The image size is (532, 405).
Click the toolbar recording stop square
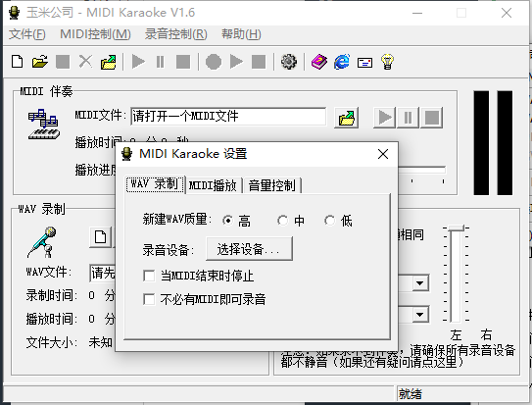click(x=259, y=62)
